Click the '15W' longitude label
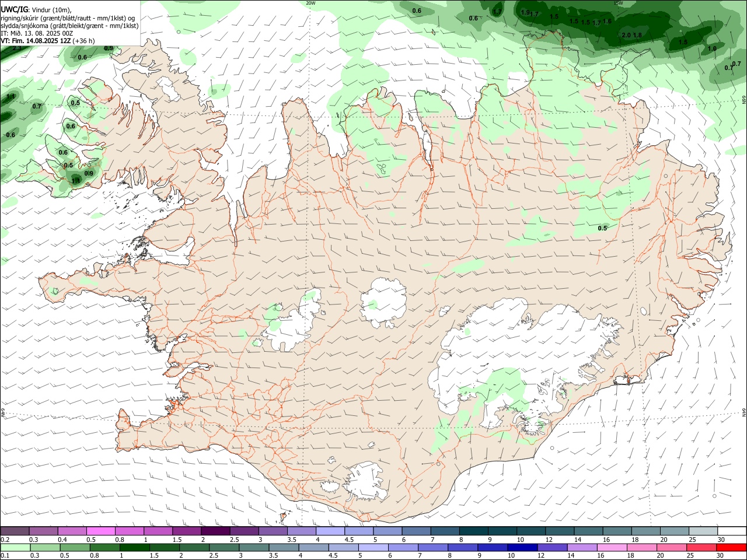Viewport: 747px width, 560px height. point(618,3)
